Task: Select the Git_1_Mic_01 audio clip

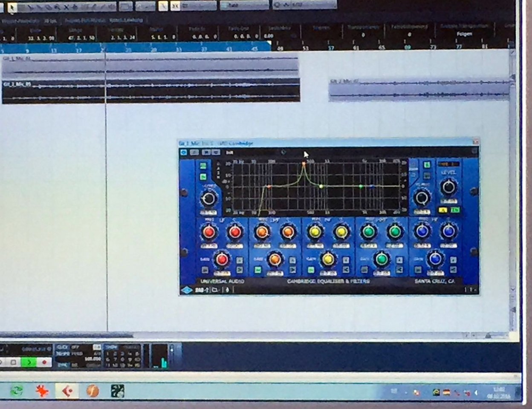Action: click(x=150, y=65)
